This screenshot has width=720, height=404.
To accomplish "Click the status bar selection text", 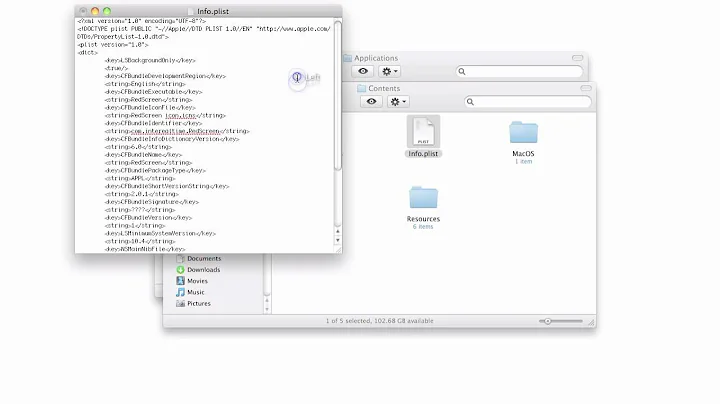I will pyautogui.click(x=379, y=321).
